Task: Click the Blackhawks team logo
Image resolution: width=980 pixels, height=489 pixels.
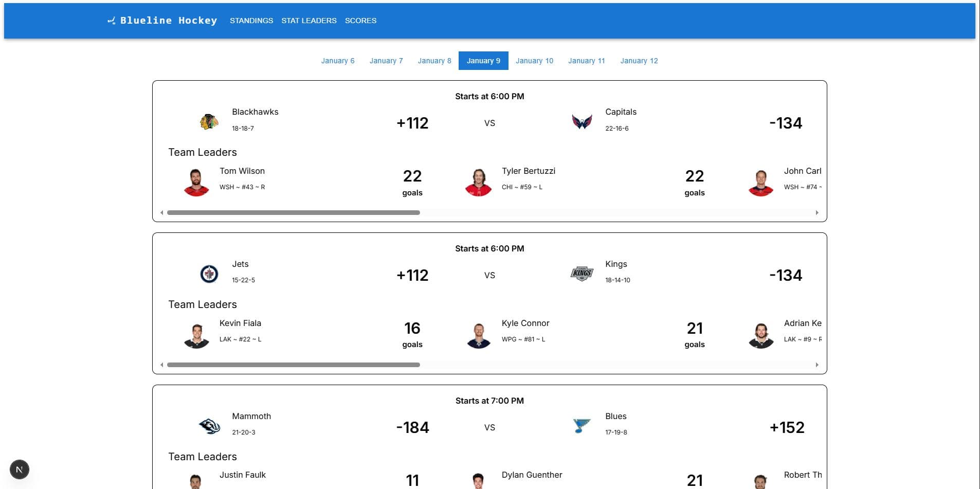Action: (x=209, y=122)
